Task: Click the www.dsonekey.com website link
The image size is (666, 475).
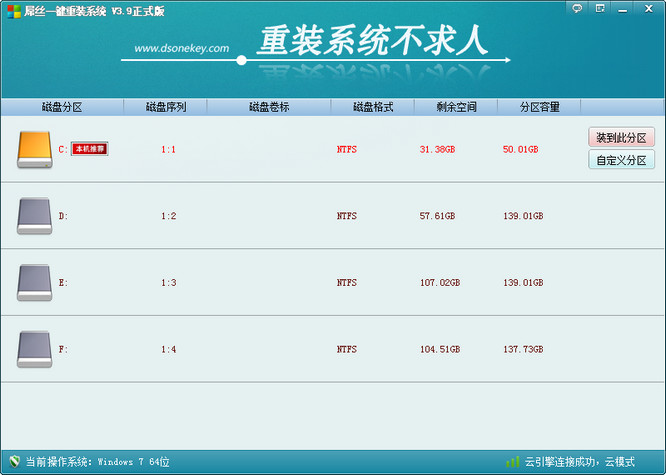Action: [181, 48]
